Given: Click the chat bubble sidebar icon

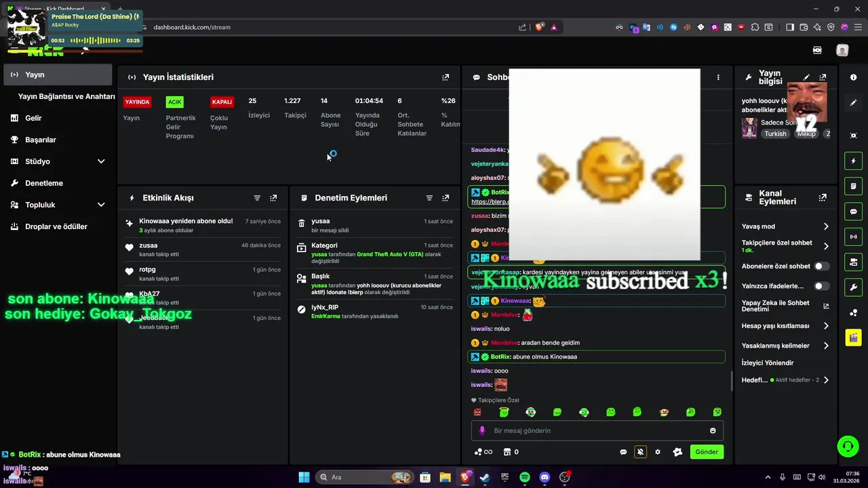Looking at the screenshot, I should pos(853,211).
